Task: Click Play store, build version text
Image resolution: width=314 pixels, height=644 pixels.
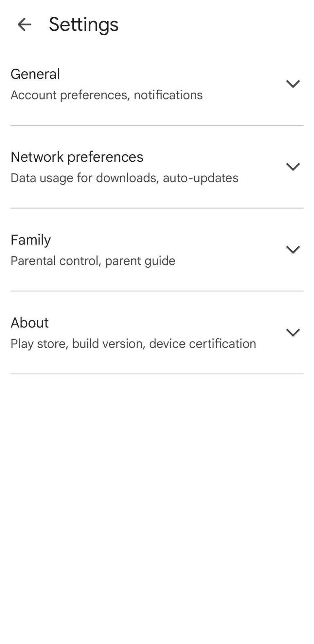Action: coord(133,343)
